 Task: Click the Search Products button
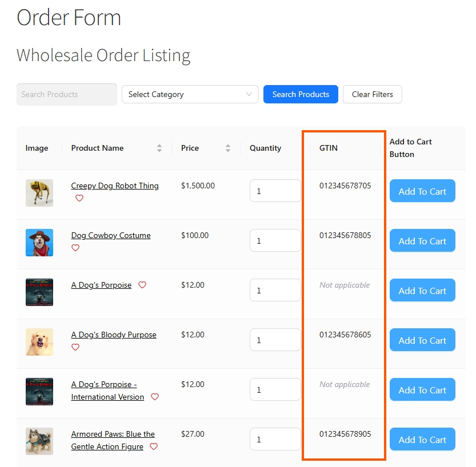[x=301, y=94]
